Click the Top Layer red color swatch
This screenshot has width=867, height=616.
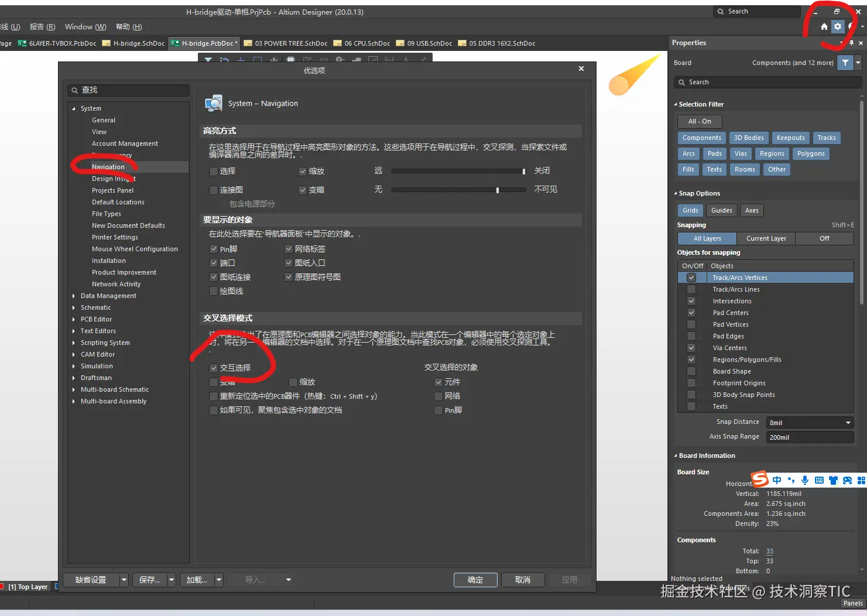(x=2, y=586)
